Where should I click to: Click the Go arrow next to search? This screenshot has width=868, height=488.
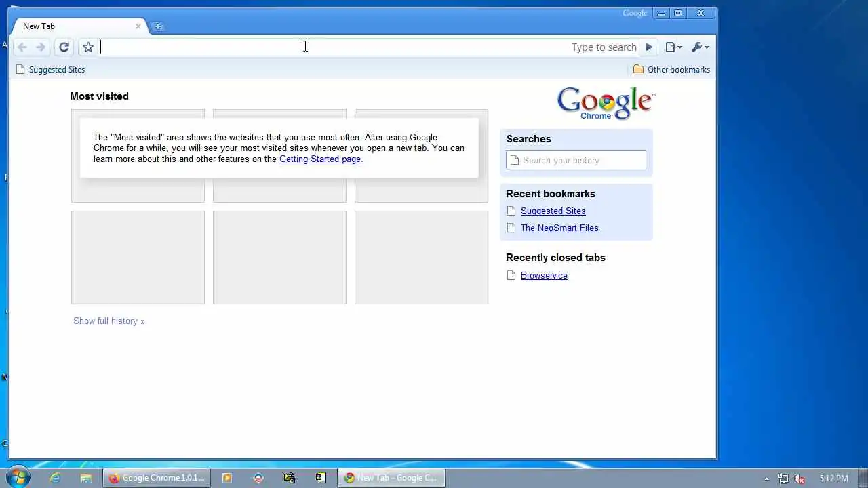point(649,47)
